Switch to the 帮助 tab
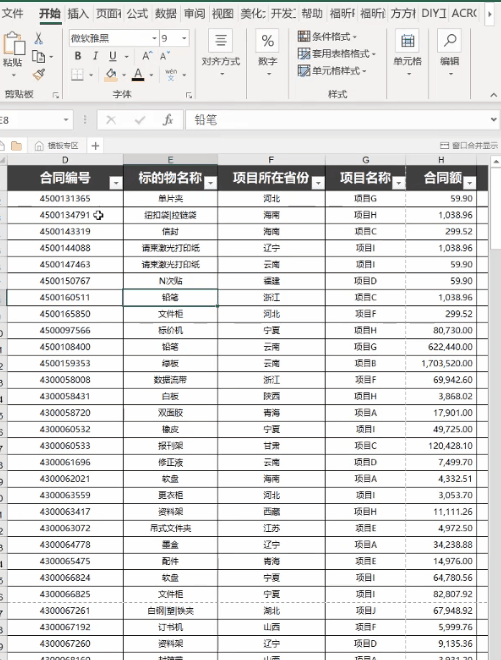The height and width of the screenshot is (660, 501). pos(312,13)
